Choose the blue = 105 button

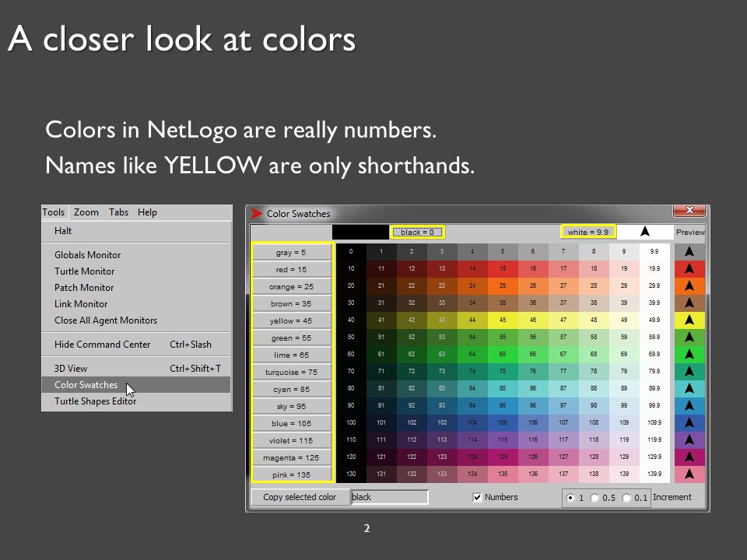(291, 424)
